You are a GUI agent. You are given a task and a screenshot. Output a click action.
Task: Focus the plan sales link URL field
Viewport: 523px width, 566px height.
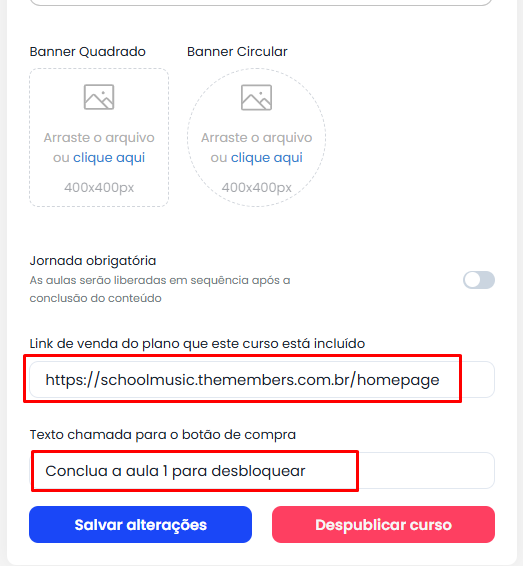(262, 379)
